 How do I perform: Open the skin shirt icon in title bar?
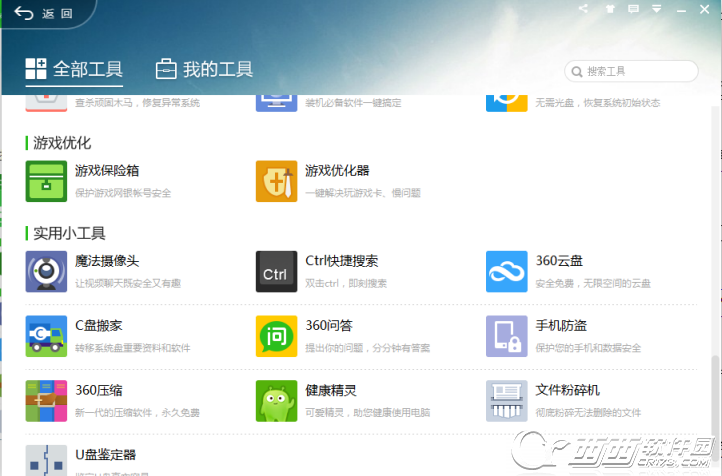pos(610,9)
